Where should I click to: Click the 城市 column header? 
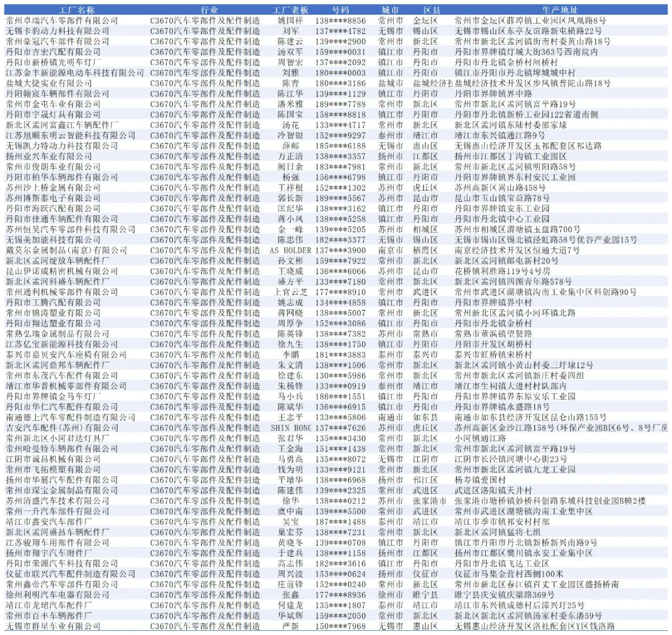tap(390, 10)
